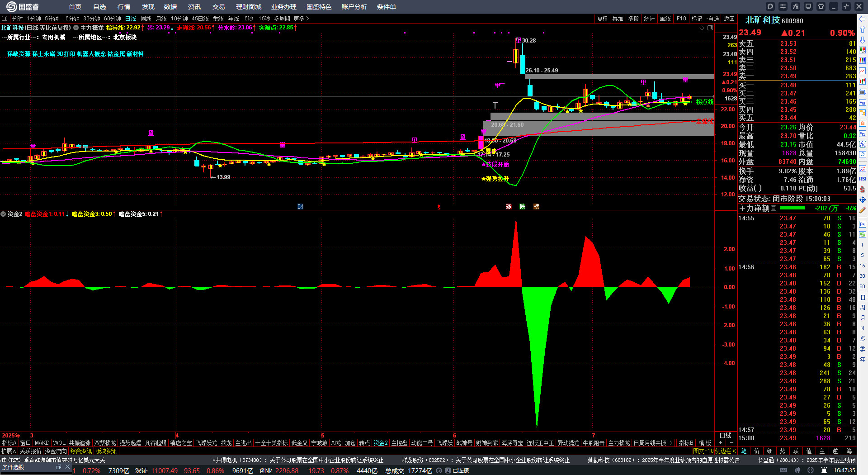Click the up arrow on the side toolbar
The image size is (868, 475).
coord(863,29)
